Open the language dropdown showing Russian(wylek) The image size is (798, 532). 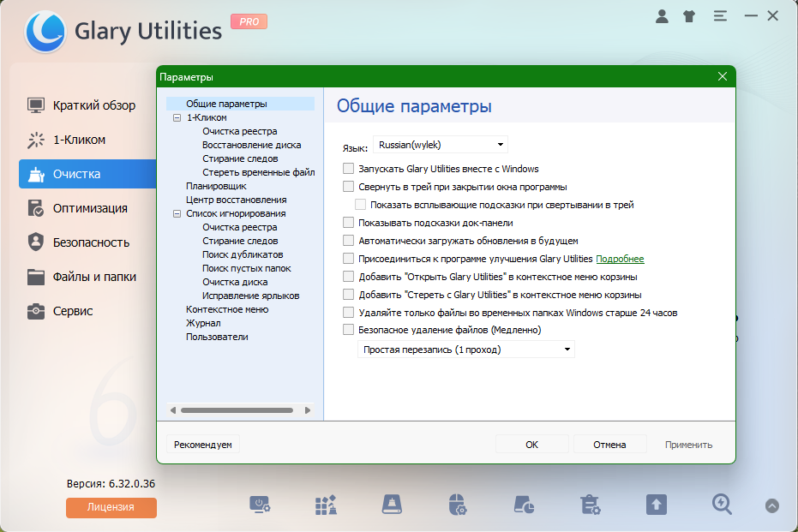click(441, 145)
